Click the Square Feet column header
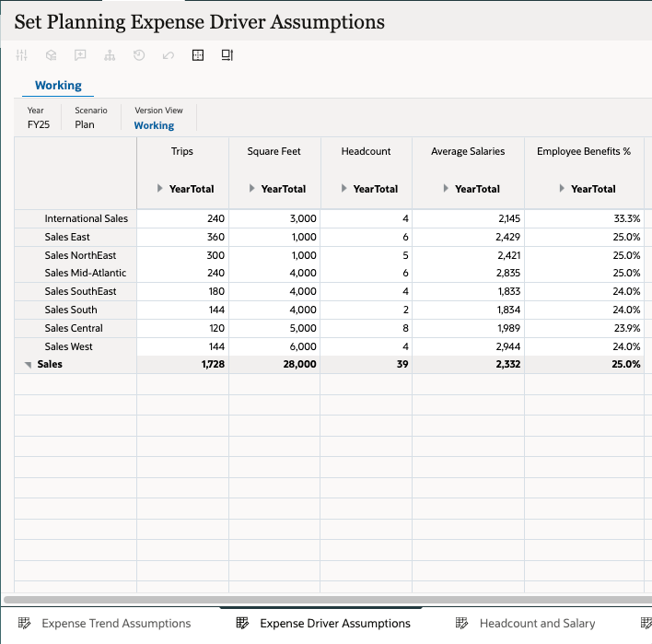652x644 pixels. coord(274,151)
